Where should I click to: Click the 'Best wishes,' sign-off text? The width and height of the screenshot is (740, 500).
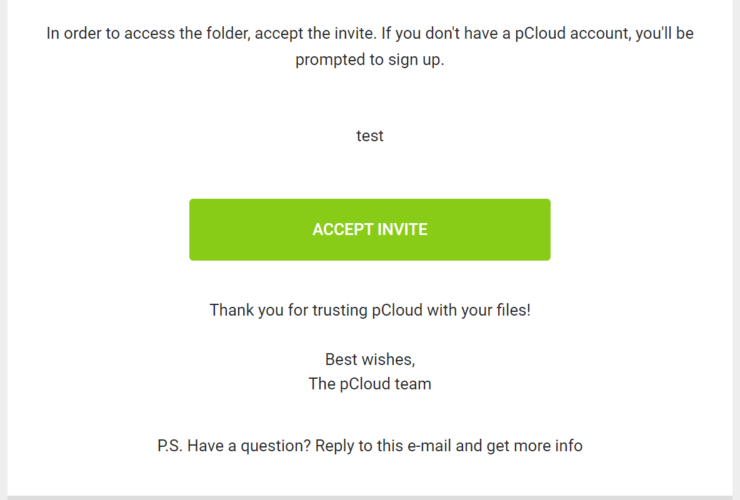pyautogui.click(x=370, y=360)
